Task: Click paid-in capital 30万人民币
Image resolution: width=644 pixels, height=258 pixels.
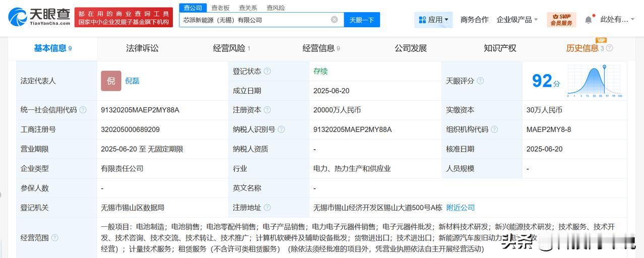Action: pyautogui.click(x=544, y=110)
